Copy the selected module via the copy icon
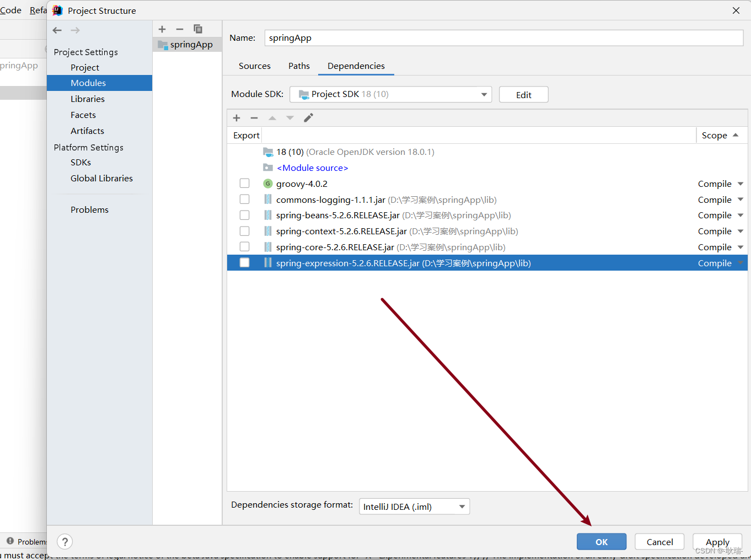751x560 pixels. 198,29
